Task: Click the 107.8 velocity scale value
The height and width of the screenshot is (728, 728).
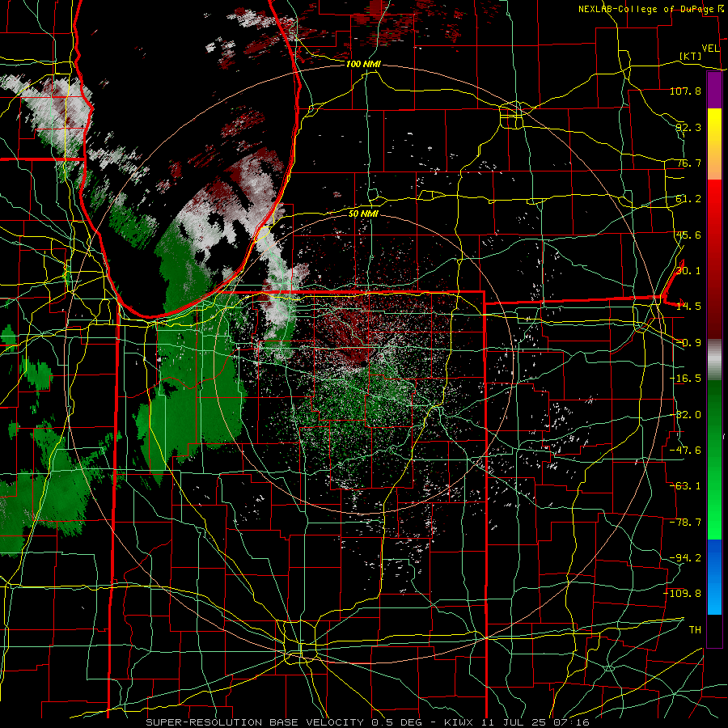Action: pyautogui.click(x=685, y=91)
